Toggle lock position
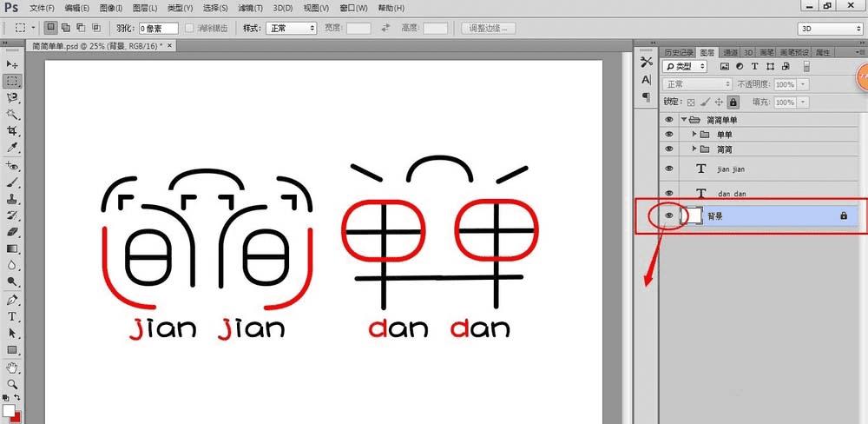 719,103
